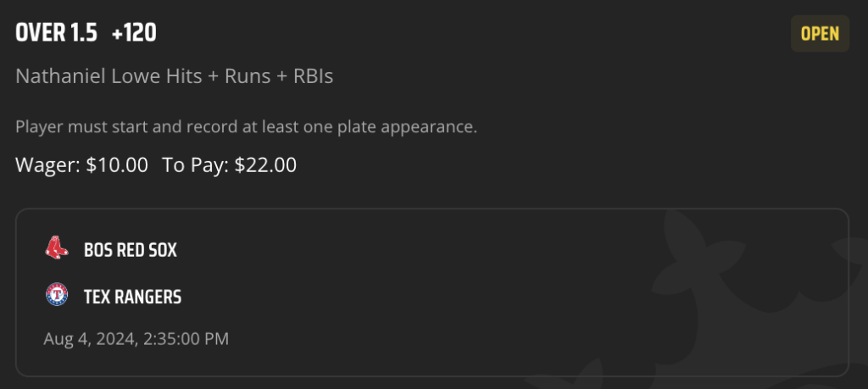Click the plate appearance rule text
This screenshot has width=868, height=389.
247,127
